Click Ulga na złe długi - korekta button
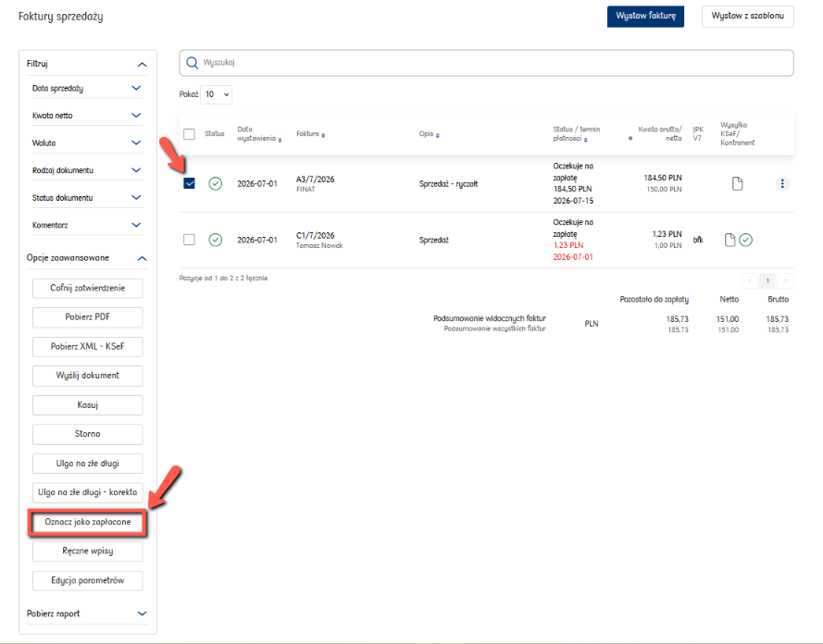 click(x=88, y=492)
